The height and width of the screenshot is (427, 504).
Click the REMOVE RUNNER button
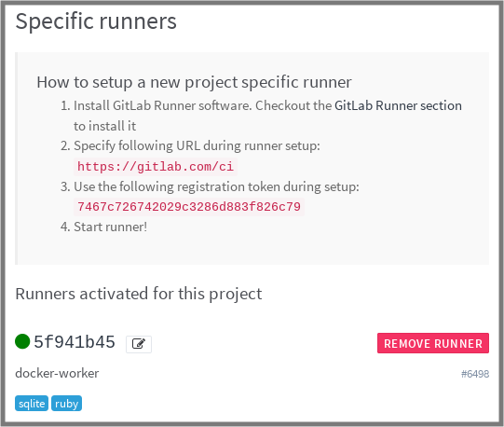[x=433, y=343]
